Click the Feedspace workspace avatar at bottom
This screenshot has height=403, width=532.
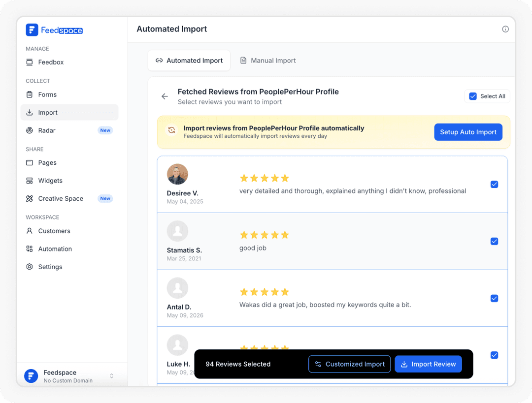[31, 376]
